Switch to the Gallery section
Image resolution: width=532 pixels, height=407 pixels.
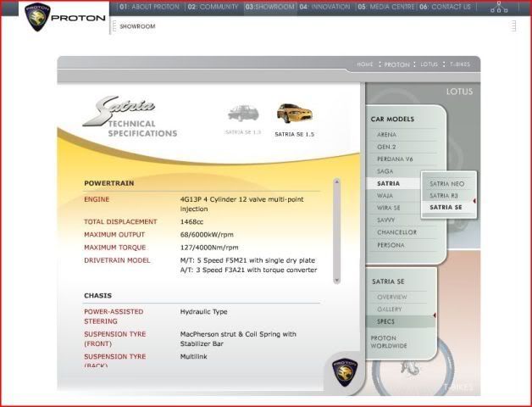pos(391,309)
